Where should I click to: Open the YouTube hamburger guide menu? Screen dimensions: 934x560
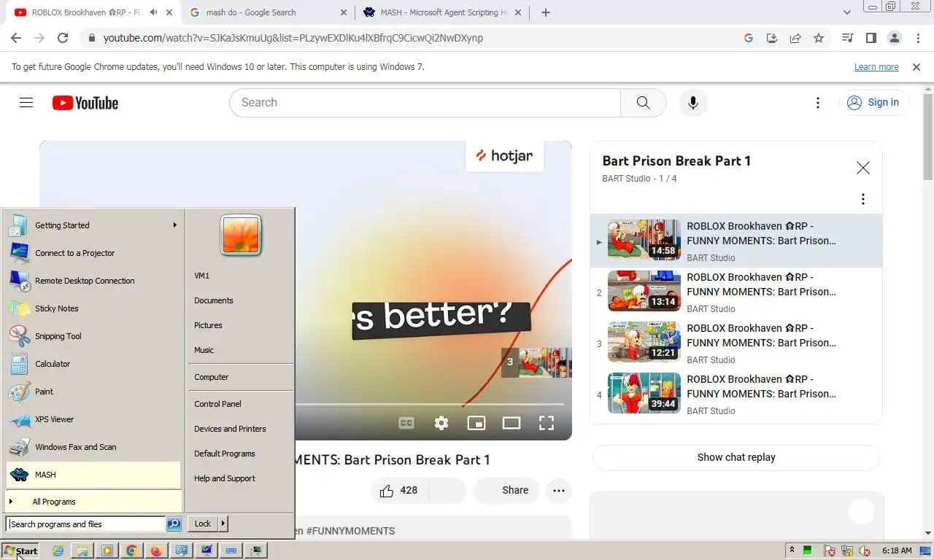(26, 103)
